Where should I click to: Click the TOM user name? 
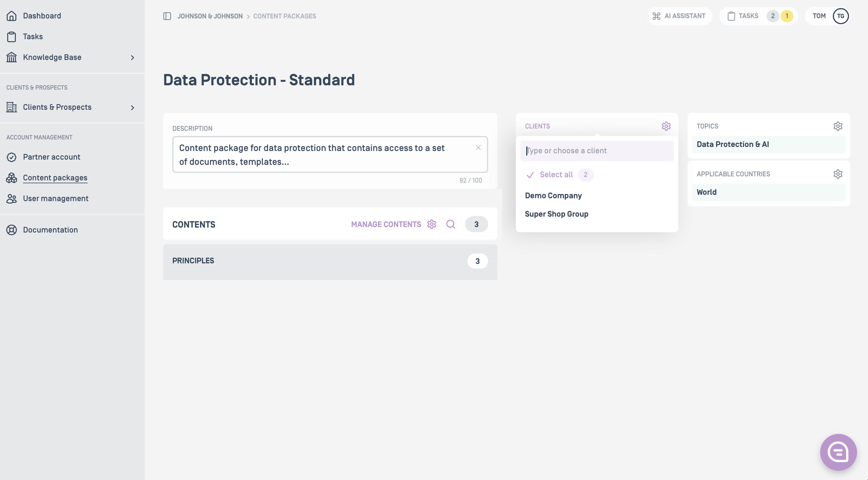coord(819,16)
